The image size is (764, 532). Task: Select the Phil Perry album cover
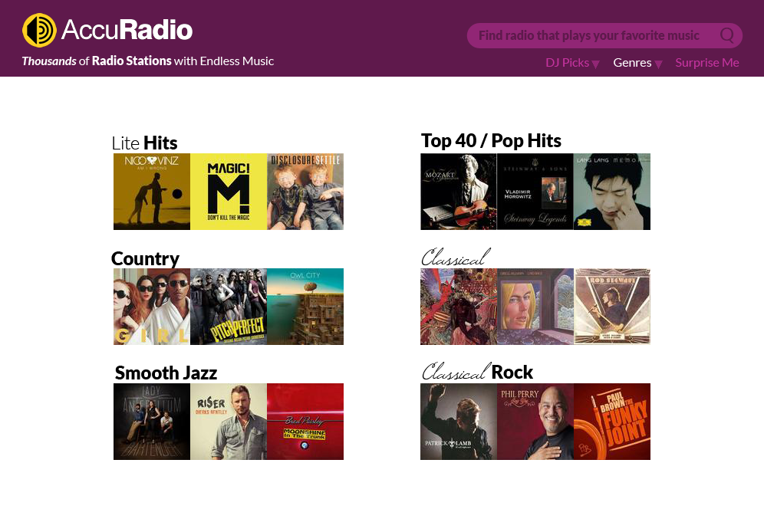click(535, 422)
